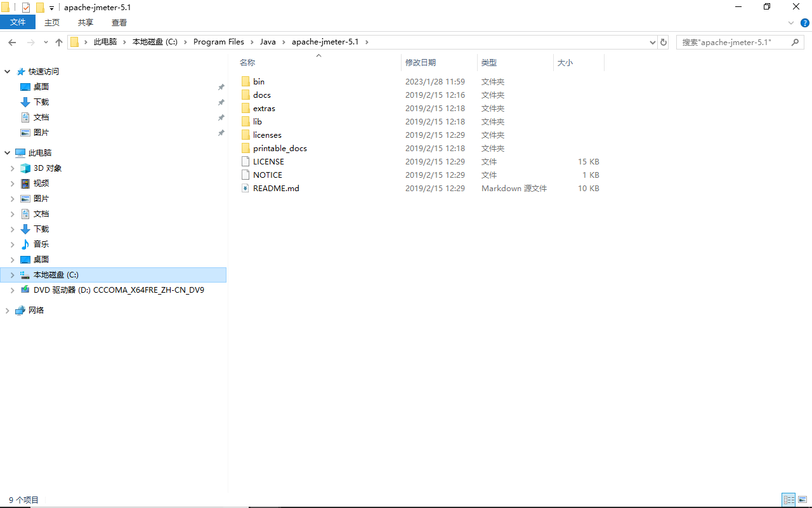Select 此电脑 in the address breadcrumb
812x508 pixels.
point(105,42)
